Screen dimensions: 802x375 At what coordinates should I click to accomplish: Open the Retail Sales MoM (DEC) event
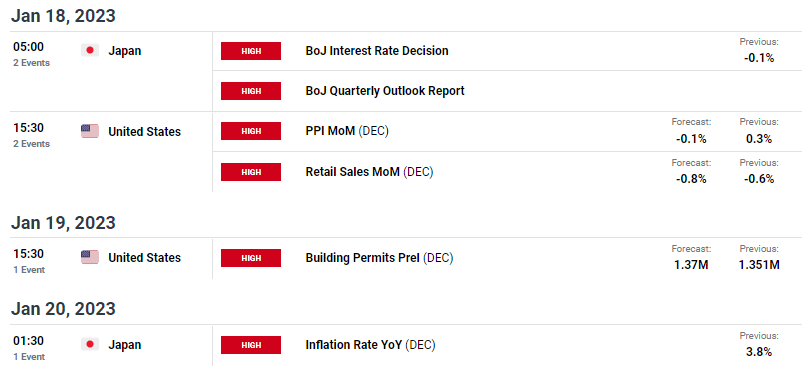coord(369,172)
